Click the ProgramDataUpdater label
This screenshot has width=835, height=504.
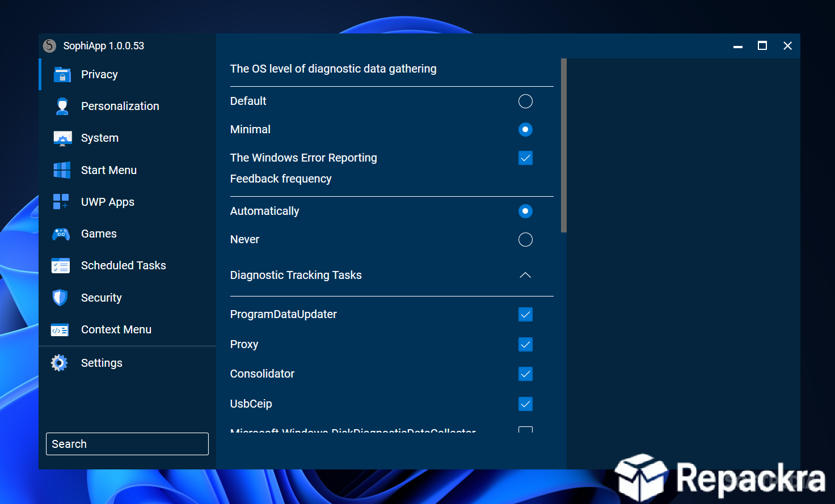click(x=284, y=314)
